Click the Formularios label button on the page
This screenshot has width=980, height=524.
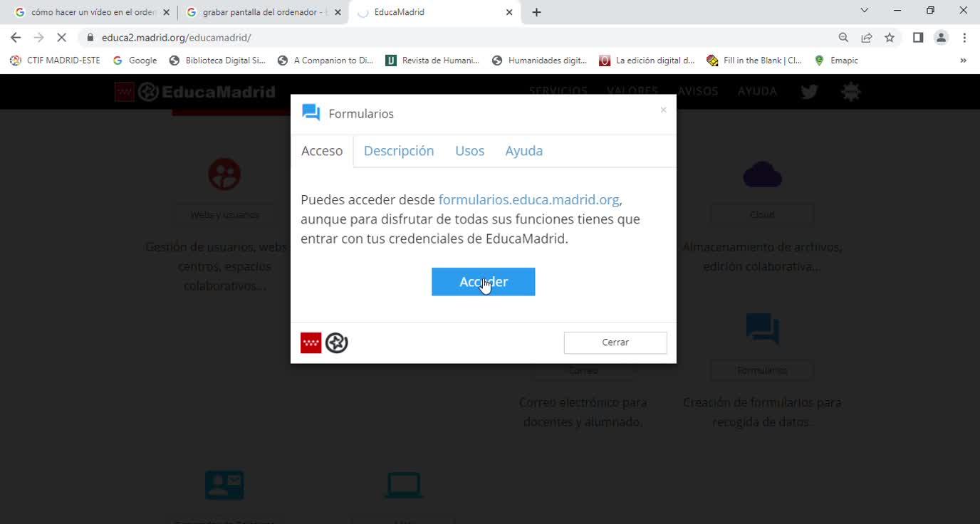click(x=762, y=370)
